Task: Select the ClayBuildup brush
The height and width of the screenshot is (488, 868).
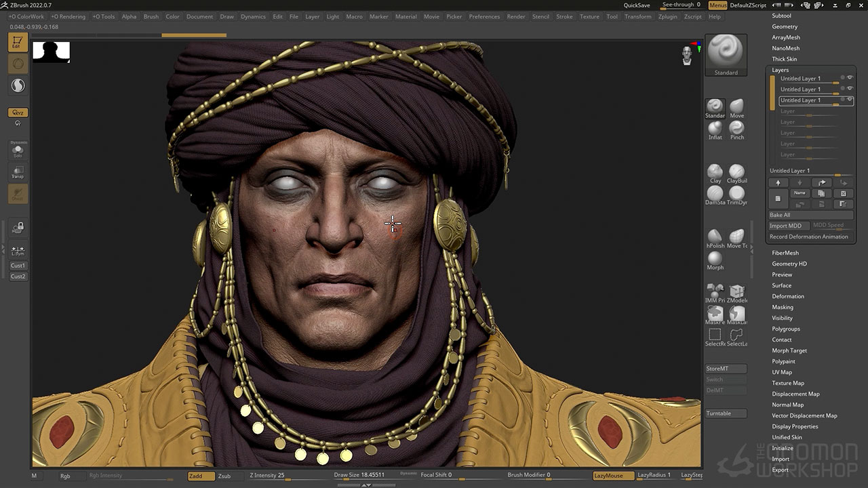Action: pos(736,172)
